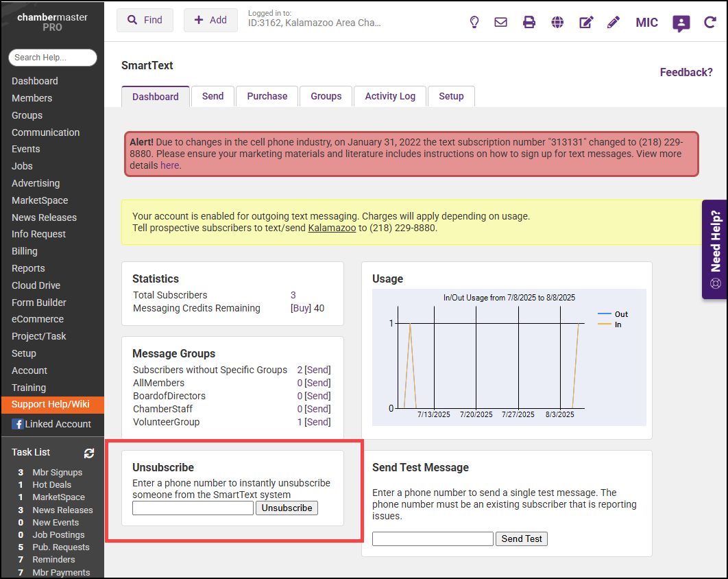728x579 pixels.
Task: Click the printer icon in toolbar
Action: 529,22
